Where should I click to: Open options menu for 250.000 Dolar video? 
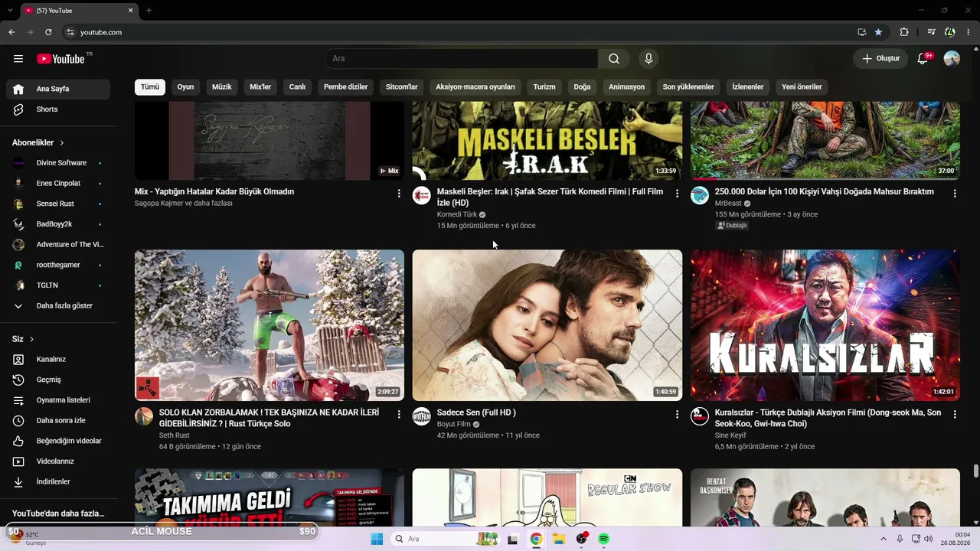point(955,194)
